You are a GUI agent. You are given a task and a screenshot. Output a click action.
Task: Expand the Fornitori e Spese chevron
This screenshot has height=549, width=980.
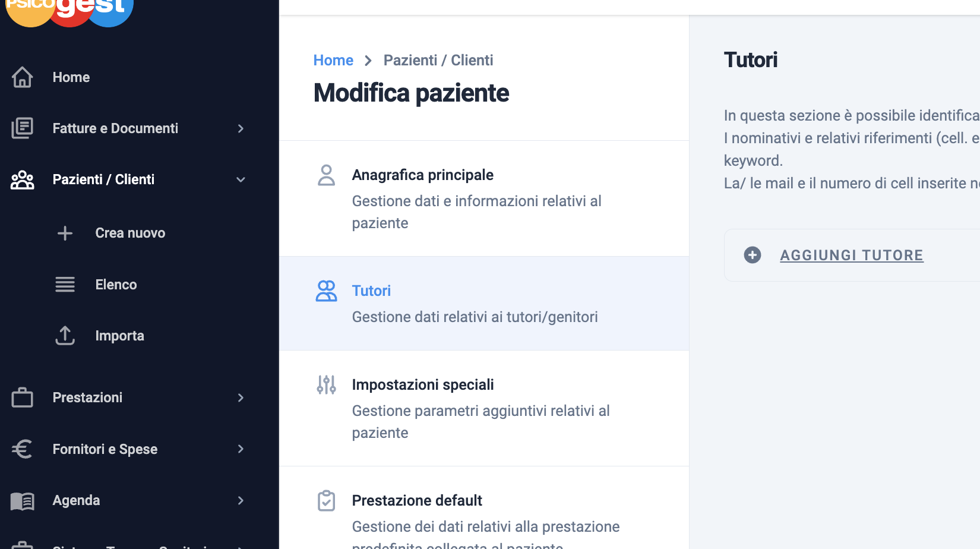[x=241, y=449]
